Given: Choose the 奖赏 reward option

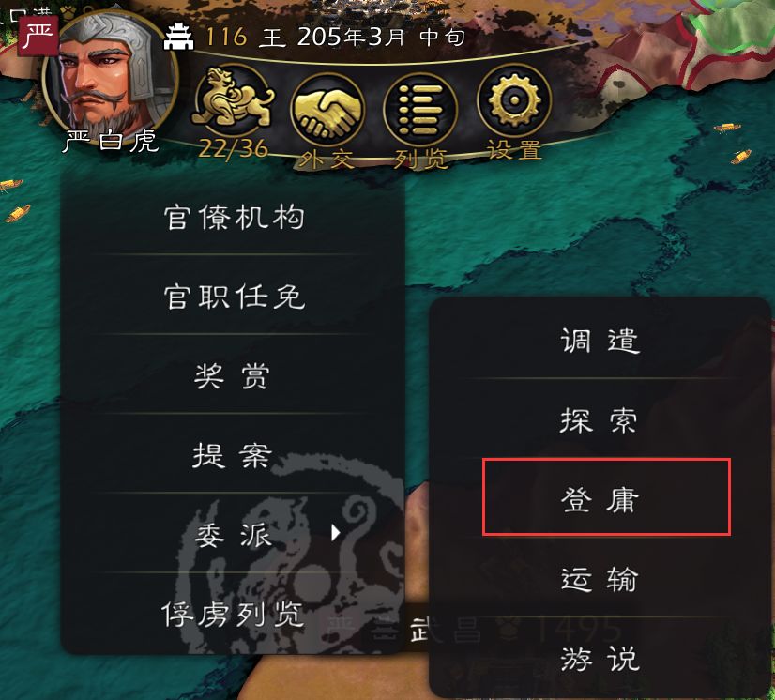Looking at the screenshot, I should point(234,375).
